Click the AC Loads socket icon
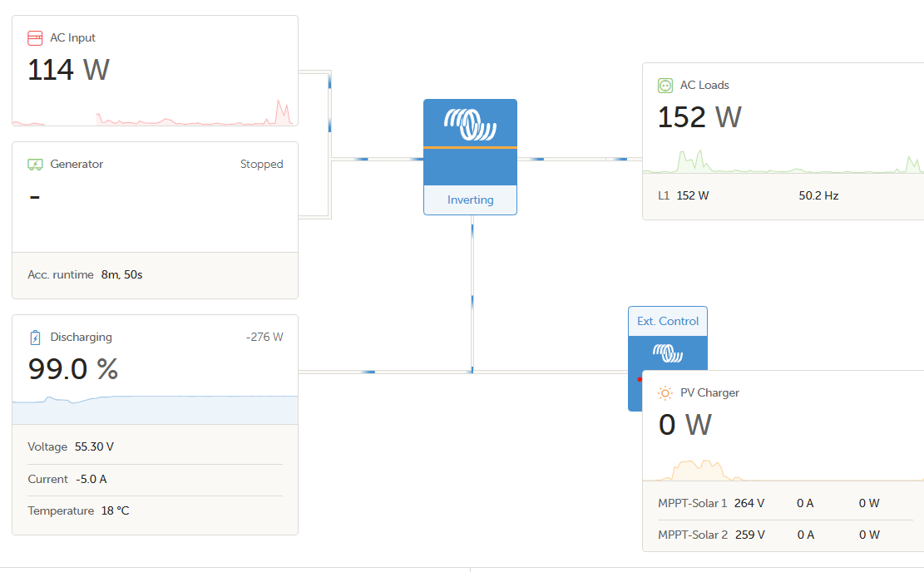924x572 pixels. tap(665, 85)
